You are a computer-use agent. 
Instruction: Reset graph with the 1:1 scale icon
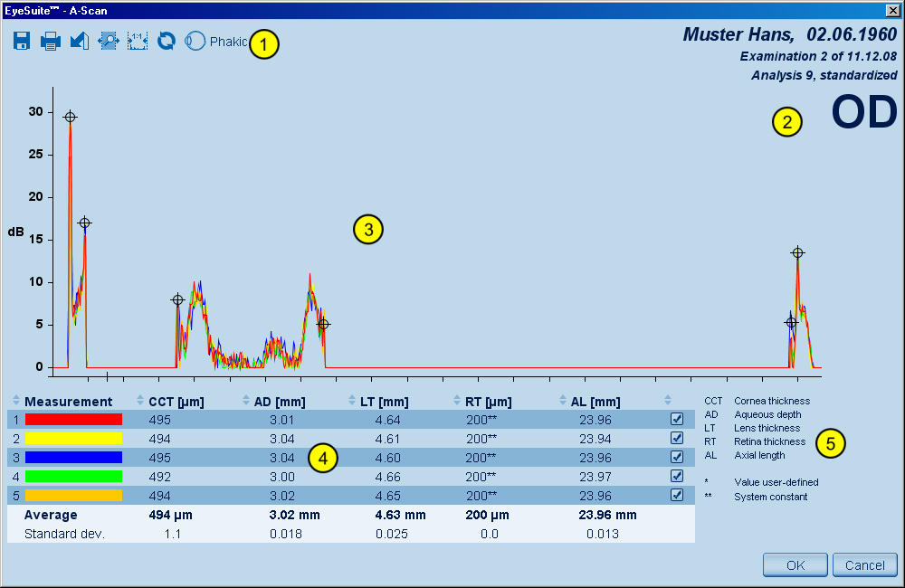138,41
